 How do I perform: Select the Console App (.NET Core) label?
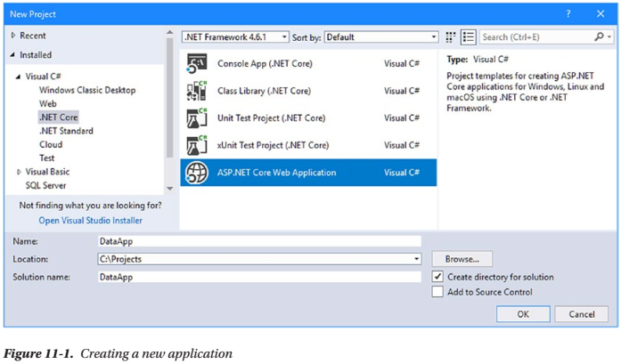[x=265, y=64]
